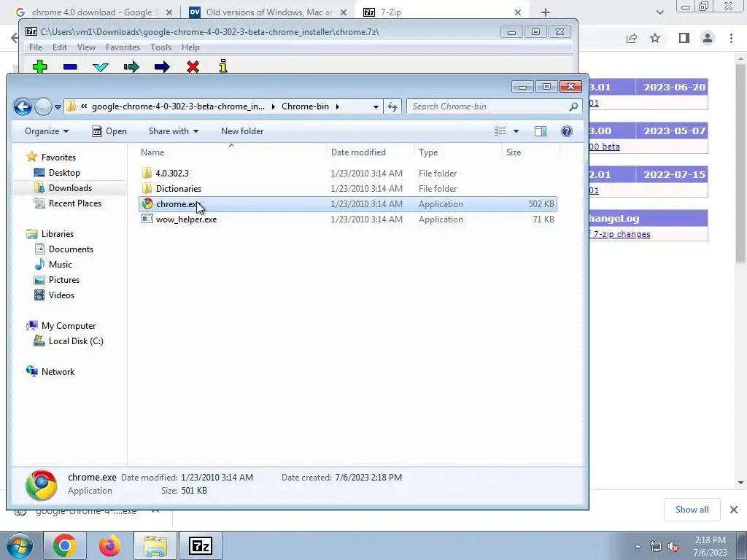The height and width of the screenshot is (560, 747).
Task: Select Local Disk (C:) in navigation pane
Action: 76,341
